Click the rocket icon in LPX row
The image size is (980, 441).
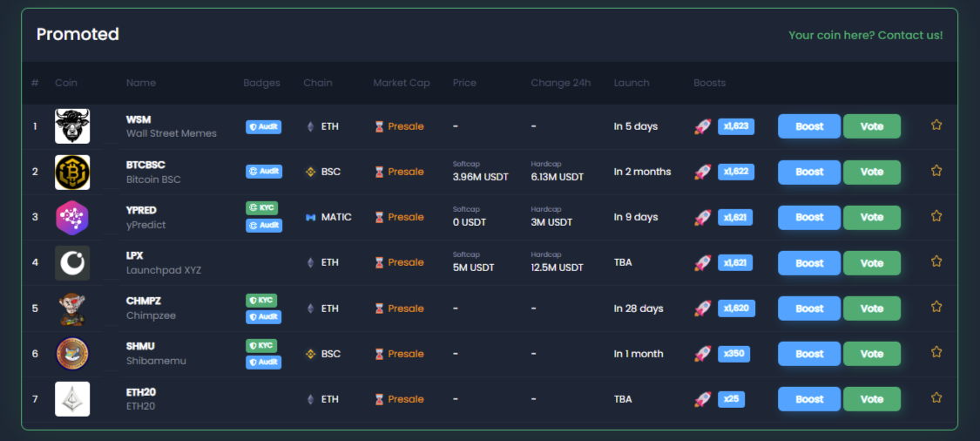tap(702, 262)
